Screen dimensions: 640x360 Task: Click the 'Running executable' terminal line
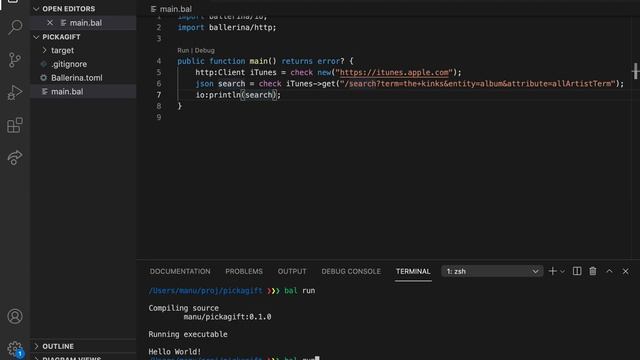pyautogui.click(x=188, y=334)
